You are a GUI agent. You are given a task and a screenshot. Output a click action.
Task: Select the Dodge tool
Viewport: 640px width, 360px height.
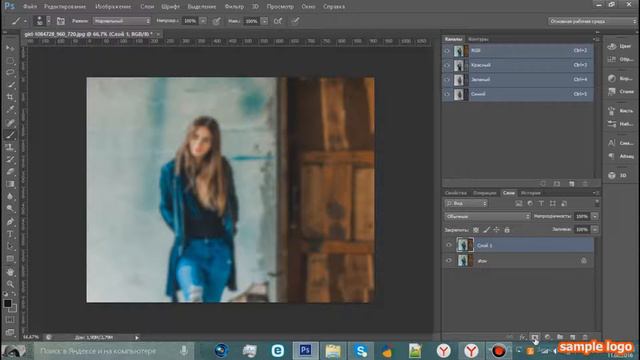click(x=10, y=209)
